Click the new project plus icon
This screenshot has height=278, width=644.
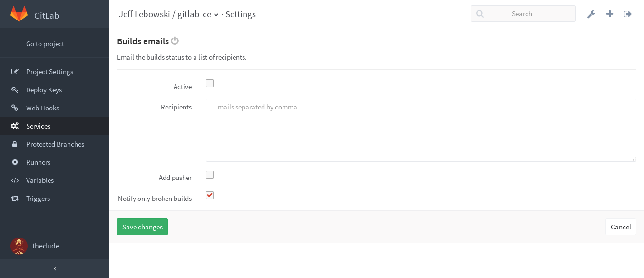pyautogui.click(x=609, y=14)
